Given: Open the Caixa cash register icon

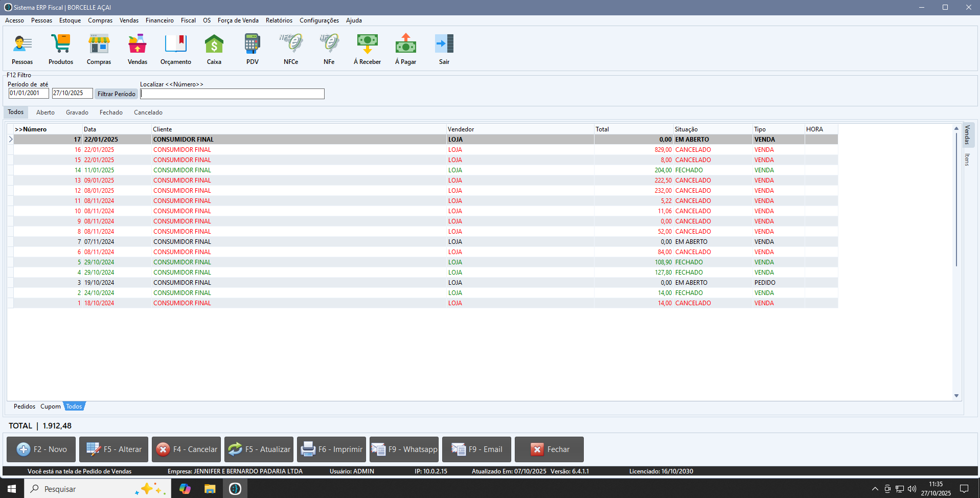Looking at the screenshot, I should pyautogui.click(x=214, y=49).
